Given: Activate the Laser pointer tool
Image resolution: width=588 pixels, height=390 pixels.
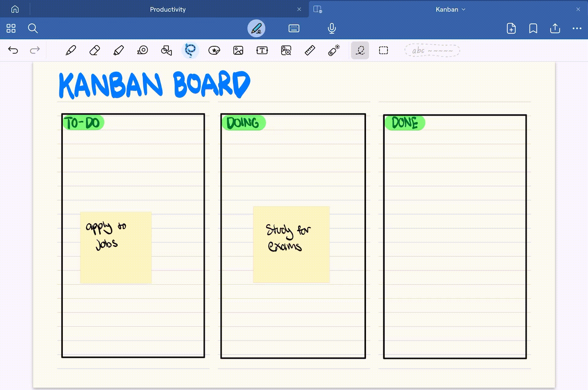Looking at the screenshot, I should [334, 50].
